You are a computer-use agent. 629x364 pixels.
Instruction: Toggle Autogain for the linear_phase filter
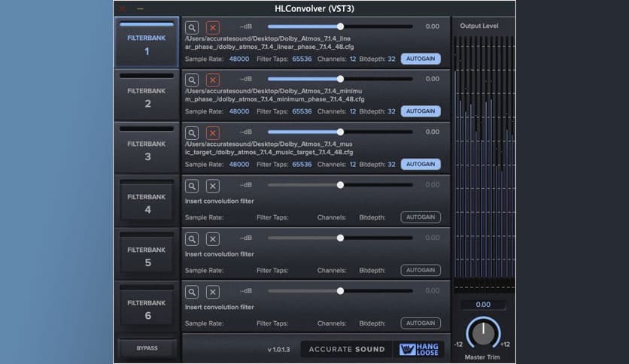point(421,59)
